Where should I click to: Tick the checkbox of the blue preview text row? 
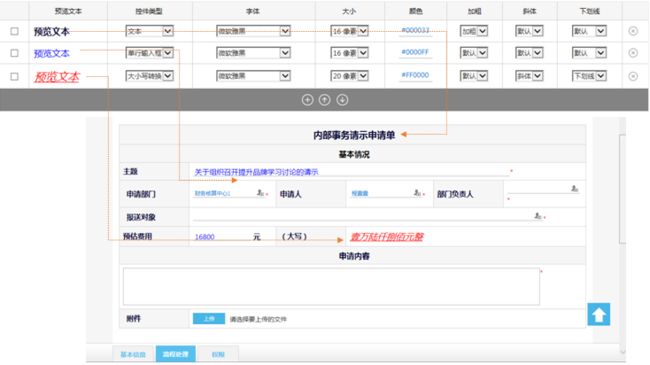(15, 53)
